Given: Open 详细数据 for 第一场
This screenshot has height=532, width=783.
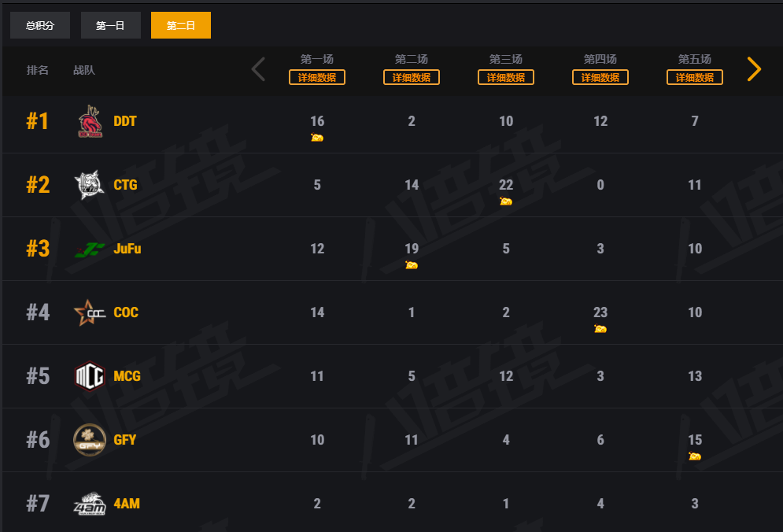Looking at the screenshot, I should [317, 77].
